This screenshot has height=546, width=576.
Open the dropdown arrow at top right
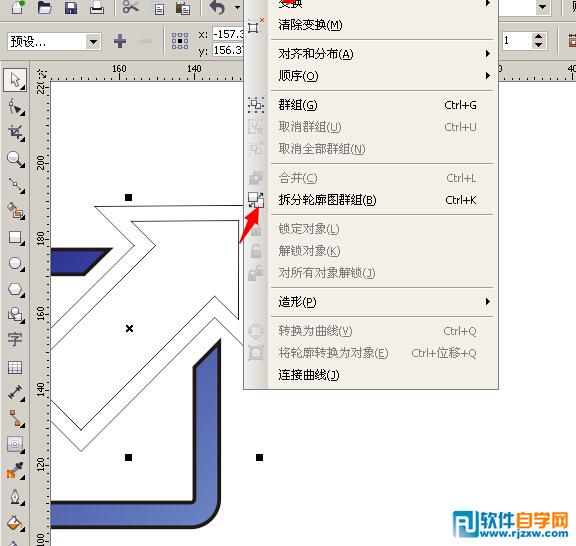542,7
